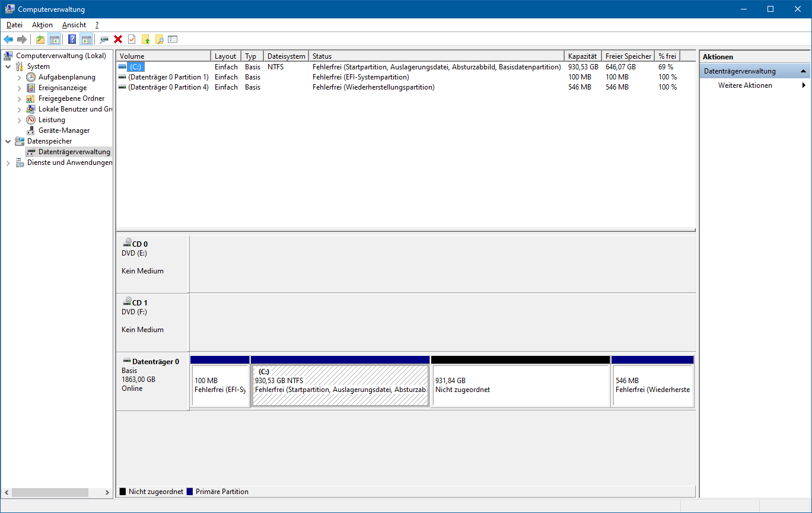Open the Ansicht menu
The width and height of the screenshot is (812, 513).
(x=74, y=25)
